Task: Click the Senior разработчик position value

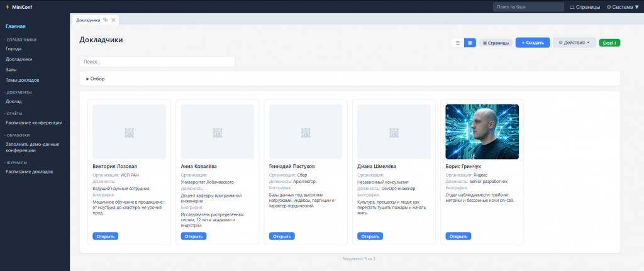Action: [489, 182]
